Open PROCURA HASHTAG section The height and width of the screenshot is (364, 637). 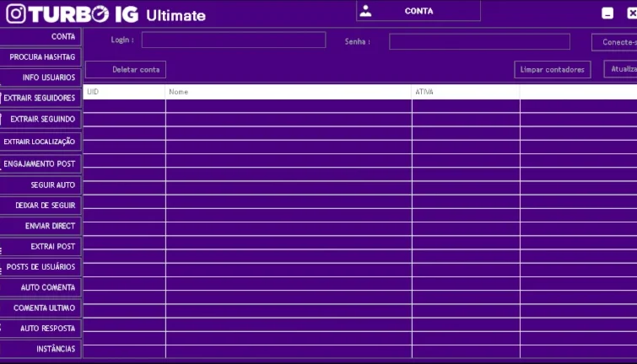coord(40,57)
